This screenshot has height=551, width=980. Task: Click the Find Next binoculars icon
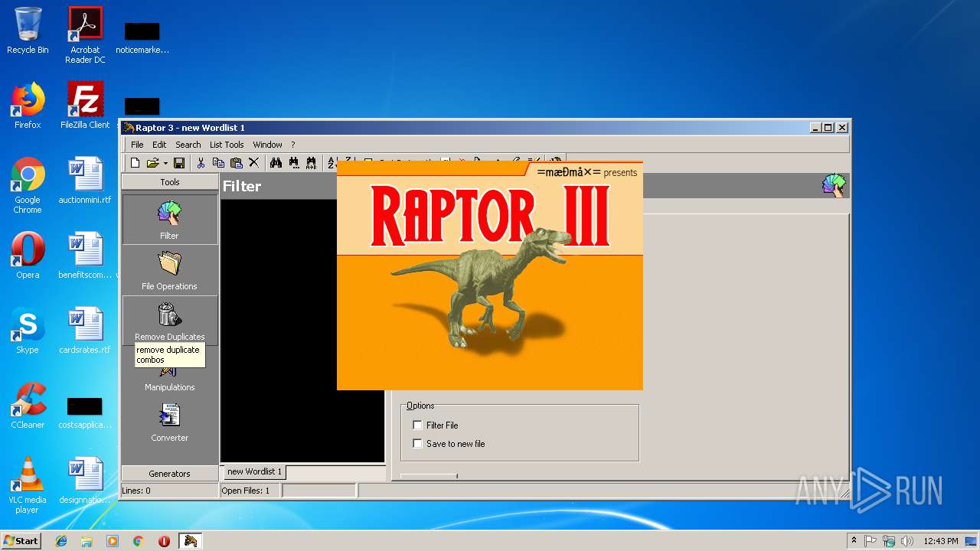click(293, 162)
